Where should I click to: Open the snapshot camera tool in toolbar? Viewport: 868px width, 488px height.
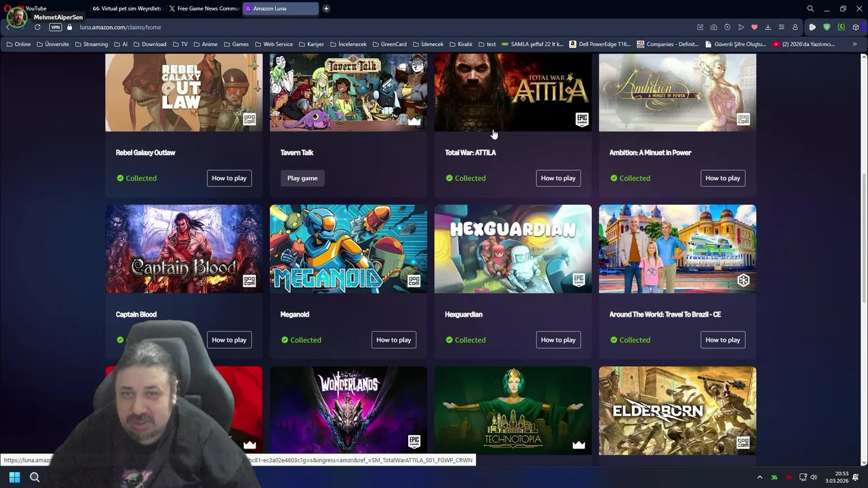coord(713,27)
